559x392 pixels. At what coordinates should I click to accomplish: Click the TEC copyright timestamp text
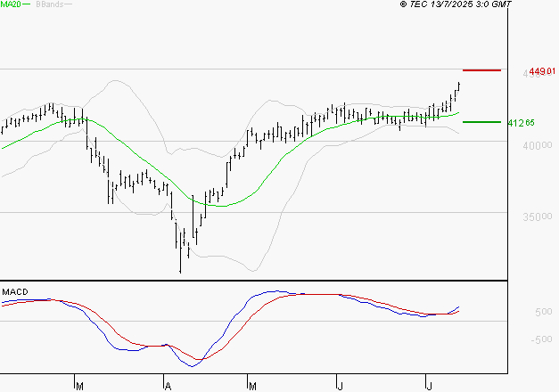coord(456,5)
